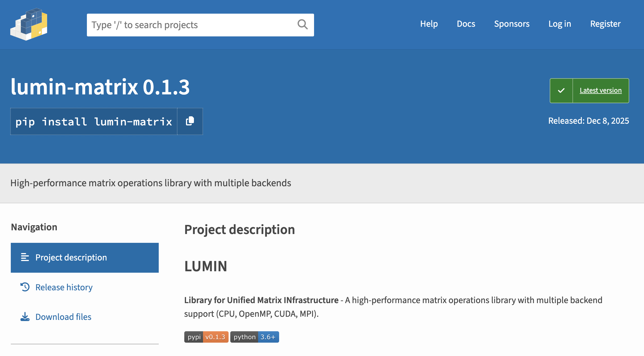
Task: Copy pip install command to clipboard
Action: [x=190, y=121]
